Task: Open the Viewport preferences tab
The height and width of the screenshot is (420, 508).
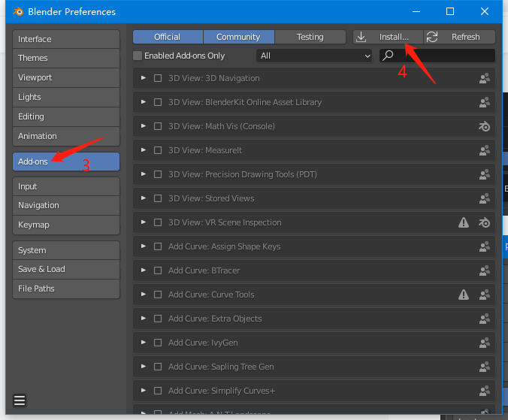Action: pos(66,77)
